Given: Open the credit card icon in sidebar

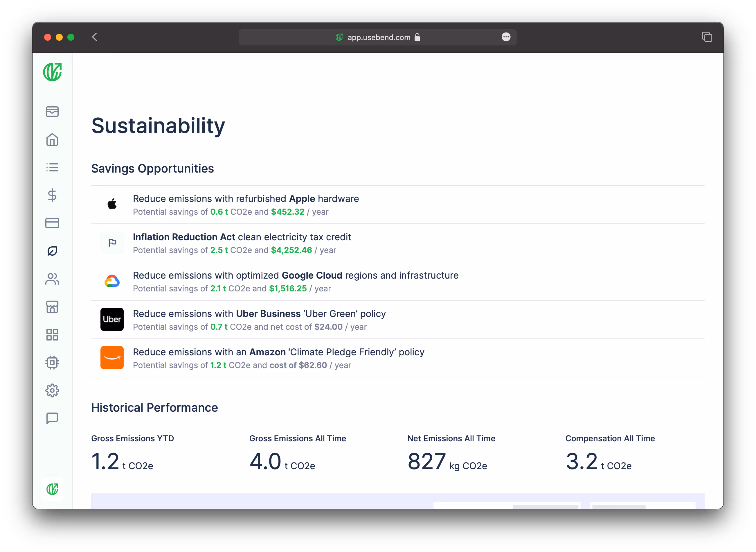Looking at the screenshot, I should click(52, 223).
